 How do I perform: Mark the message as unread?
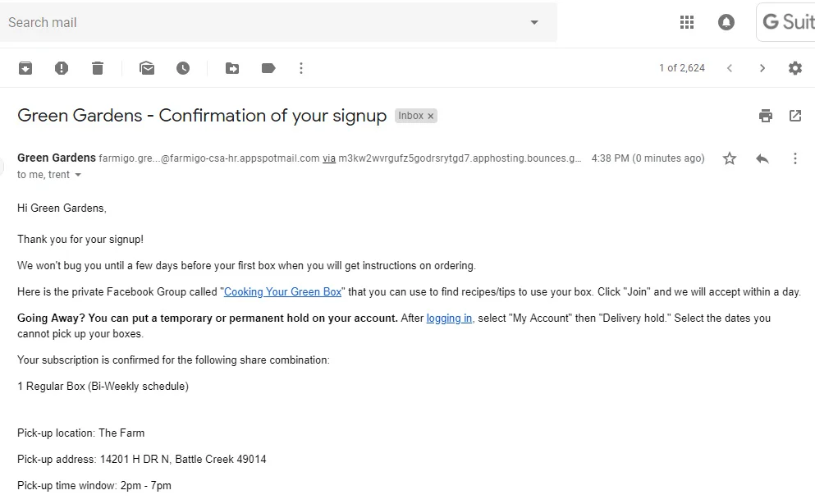[x=147, y=68]
